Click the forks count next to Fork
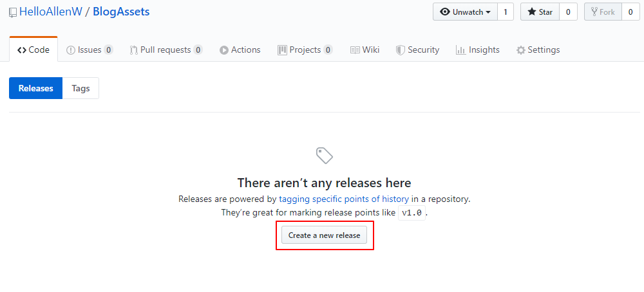 pos(630,12)
